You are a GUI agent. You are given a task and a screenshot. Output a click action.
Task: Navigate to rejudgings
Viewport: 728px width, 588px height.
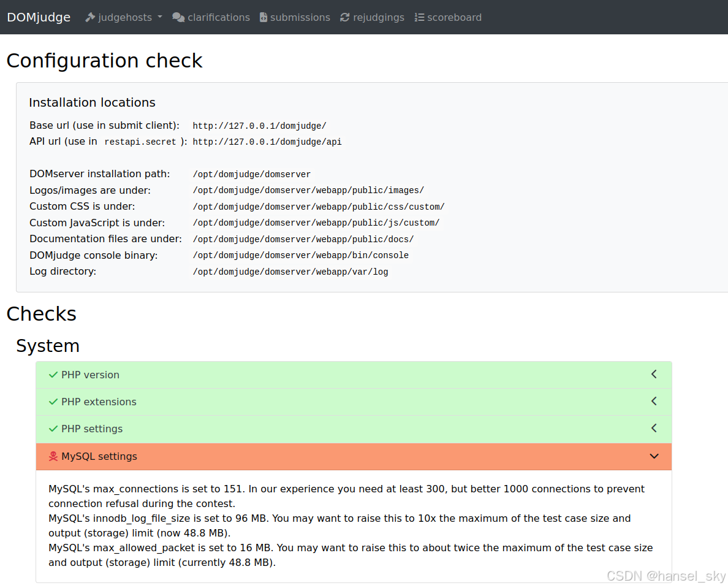373,17
